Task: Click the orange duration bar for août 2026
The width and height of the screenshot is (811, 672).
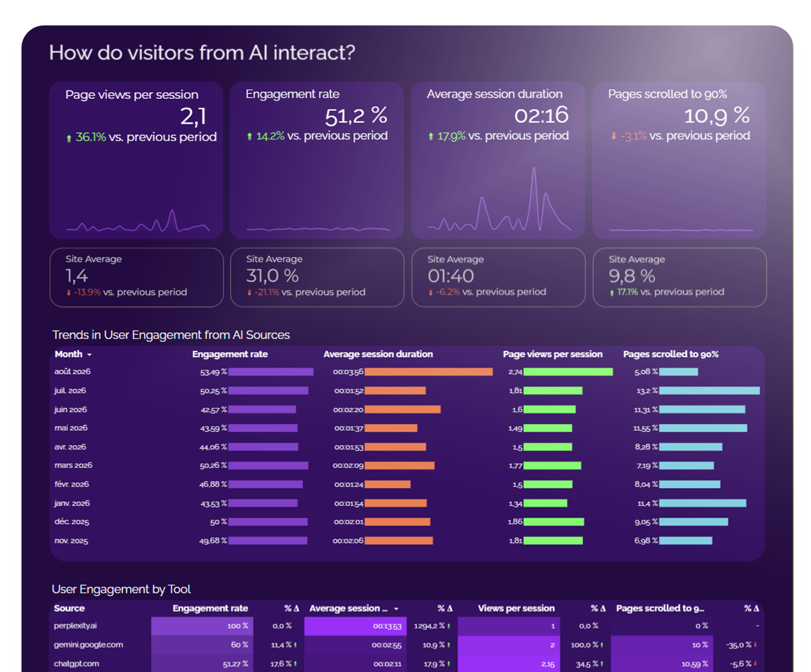Action: click(428, 372)
